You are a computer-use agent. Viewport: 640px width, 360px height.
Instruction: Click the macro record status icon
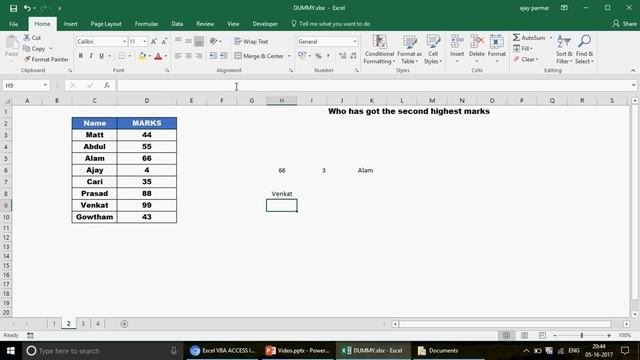point(31,336)
